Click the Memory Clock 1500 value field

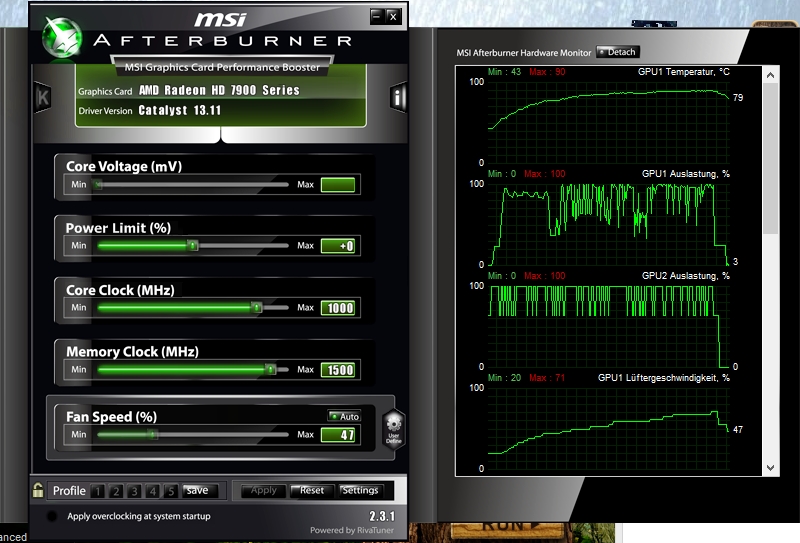coord(338,369)
